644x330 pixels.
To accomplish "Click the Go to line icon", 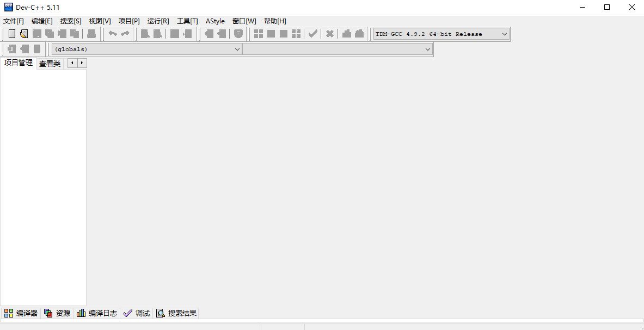I will click(x=187, y=34).
